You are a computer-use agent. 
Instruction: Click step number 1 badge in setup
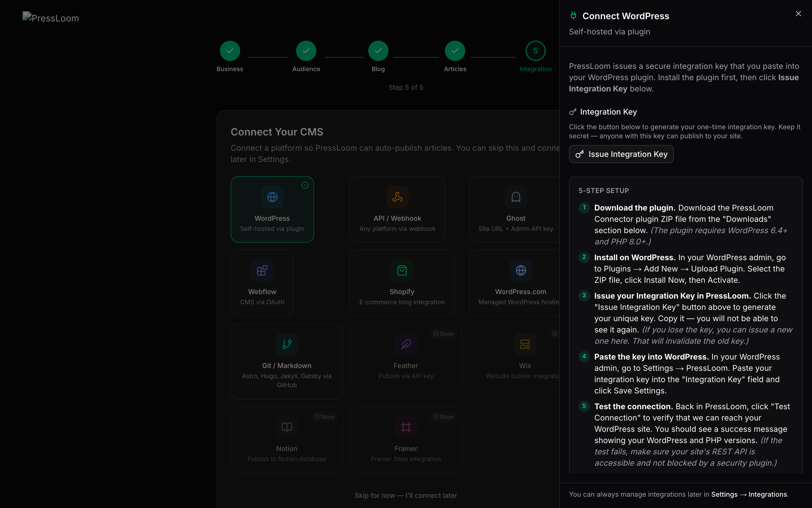pyautogui.click(x=584, y=208)
